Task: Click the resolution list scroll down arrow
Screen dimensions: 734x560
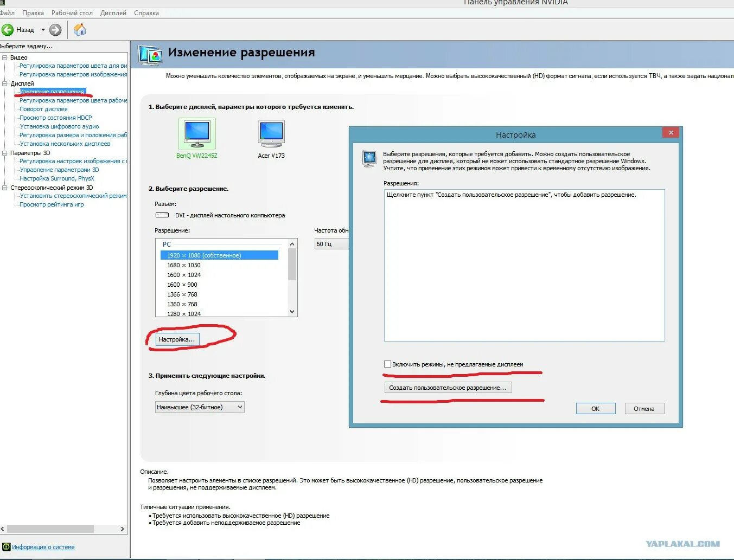Action: click(x=292, y=312)
